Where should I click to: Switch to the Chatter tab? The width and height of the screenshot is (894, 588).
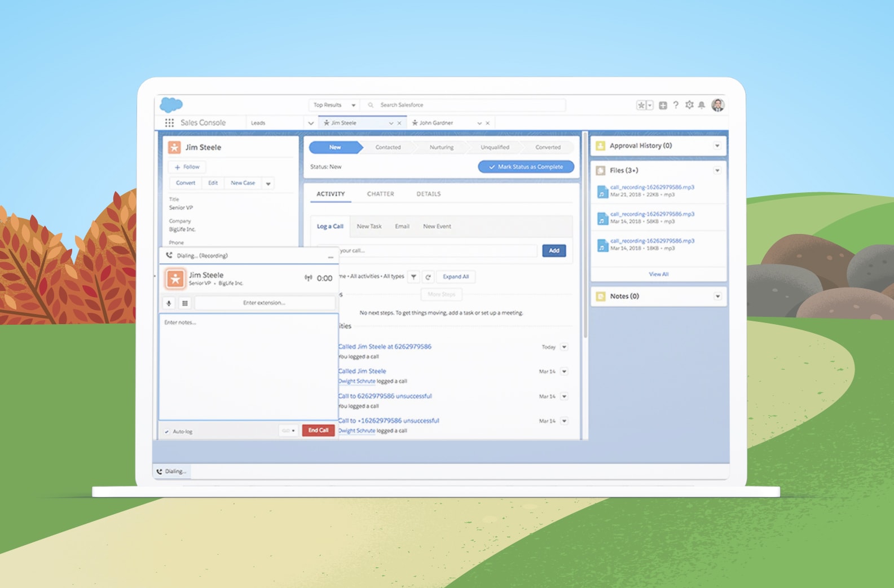pos(380,194)
